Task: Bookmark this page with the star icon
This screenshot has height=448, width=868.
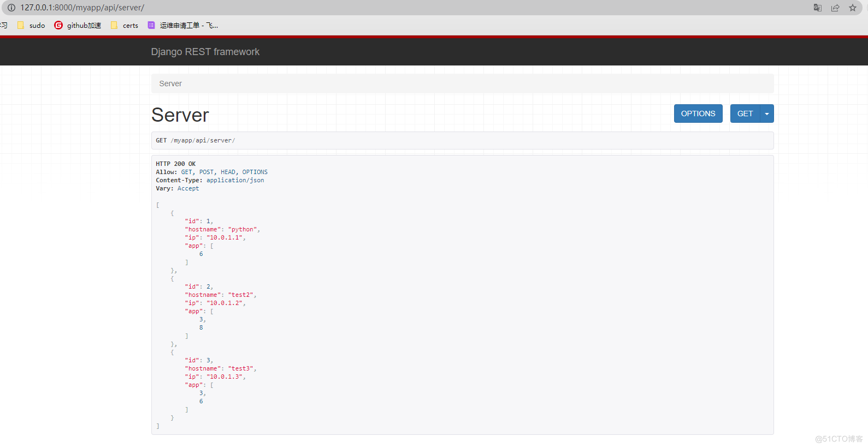Action: click(x=853, y=8)
